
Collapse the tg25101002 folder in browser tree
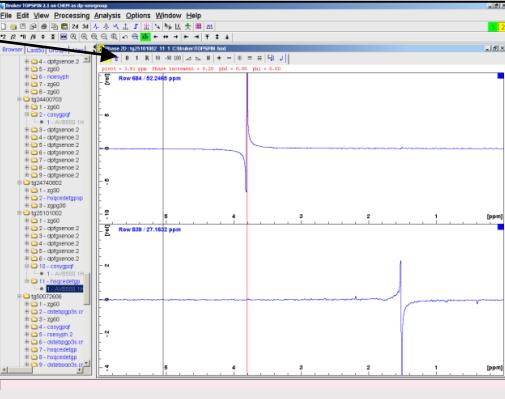(20, 213)
